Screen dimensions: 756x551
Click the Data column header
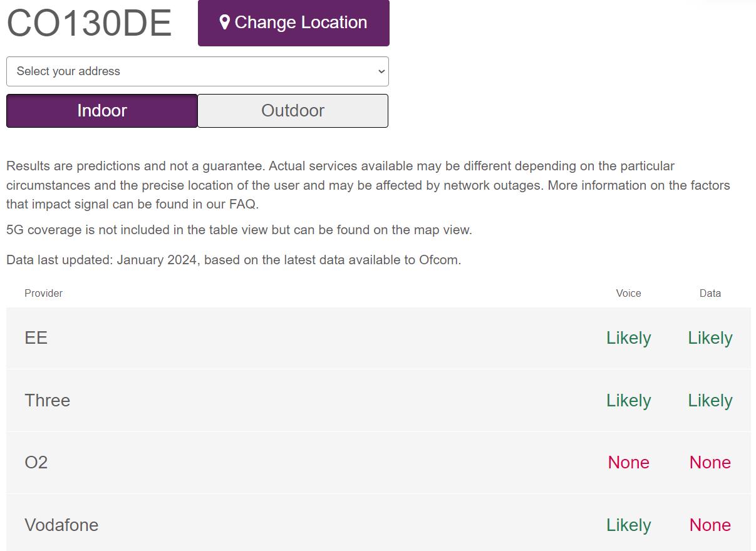pos(710,293)
